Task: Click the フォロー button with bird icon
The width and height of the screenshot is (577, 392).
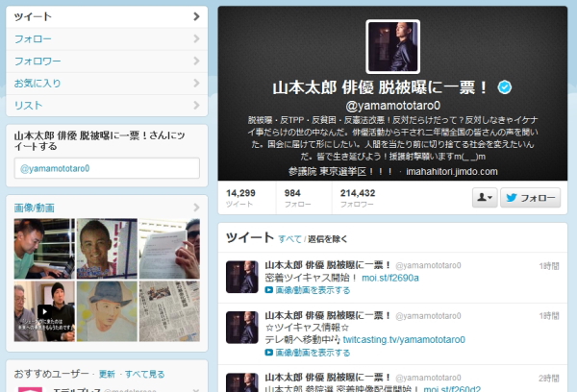Action: pyautogui.click(x=530, y=198)
